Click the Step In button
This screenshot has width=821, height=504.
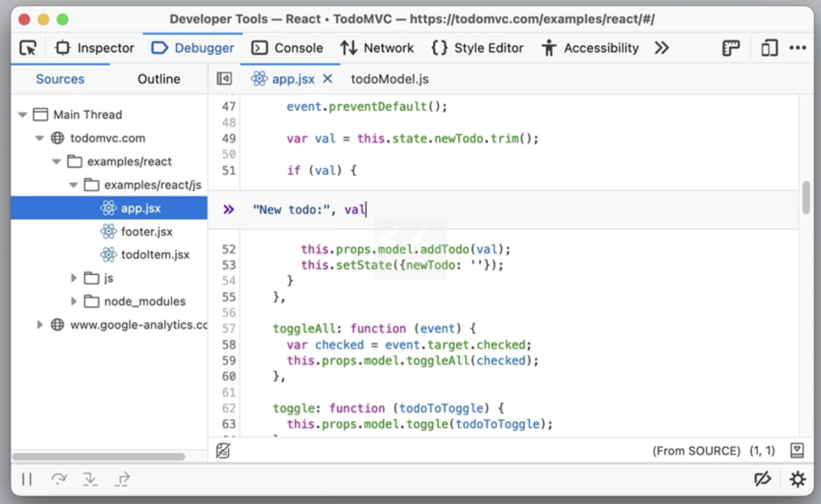click(x=90, y=479)
